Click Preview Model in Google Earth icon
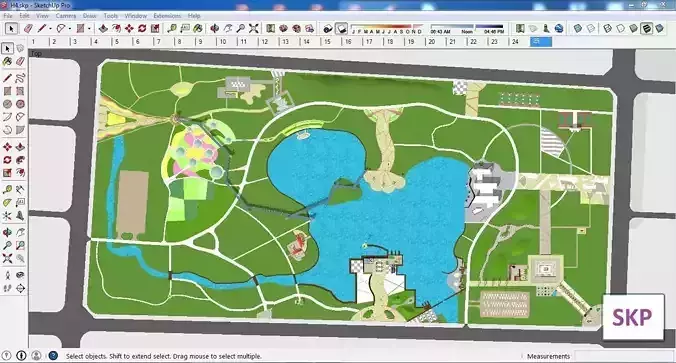676x363 pixels. [559, 28]
